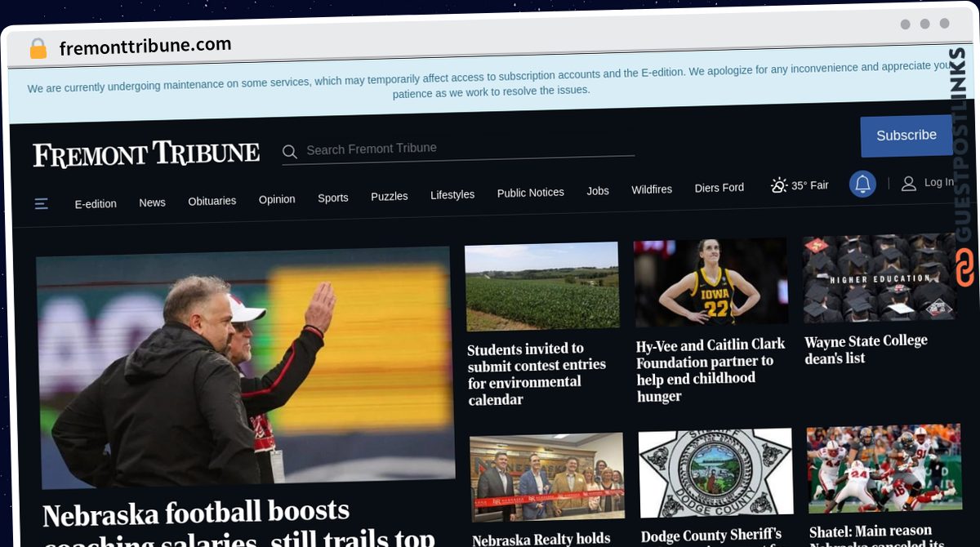This screenshot has height=547, width=980.
Task: Click the Nebraska Realty ribbon-cutting thumbnail
Action: pyautogui.click(x=547, y=478)
